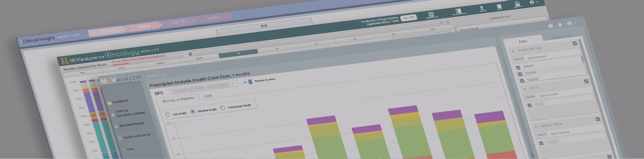
Task: Open Extracted Results in the sidebar
Action: click(130, 125)
